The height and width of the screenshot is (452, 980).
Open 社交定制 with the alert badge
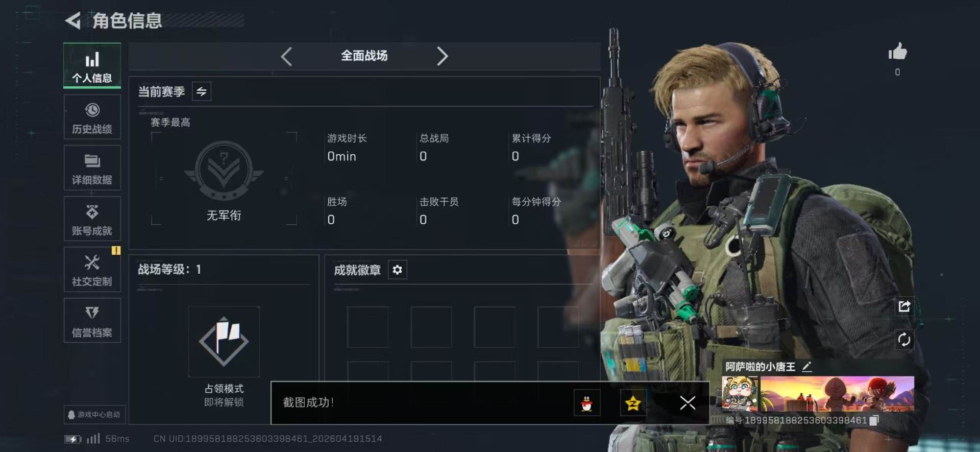coord(92,270)
